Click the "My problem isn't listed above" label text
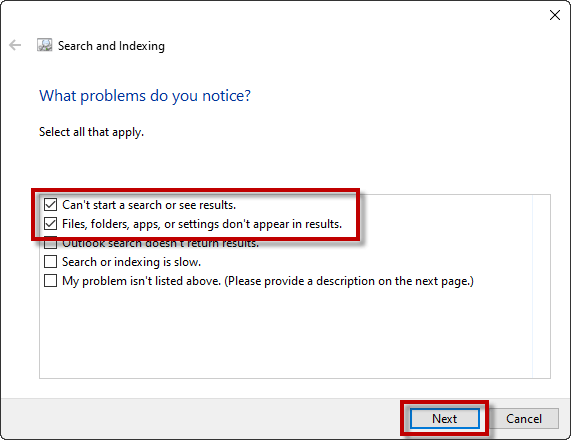The width and height of the screenshot is (571, 440). (x=268, y=281)
